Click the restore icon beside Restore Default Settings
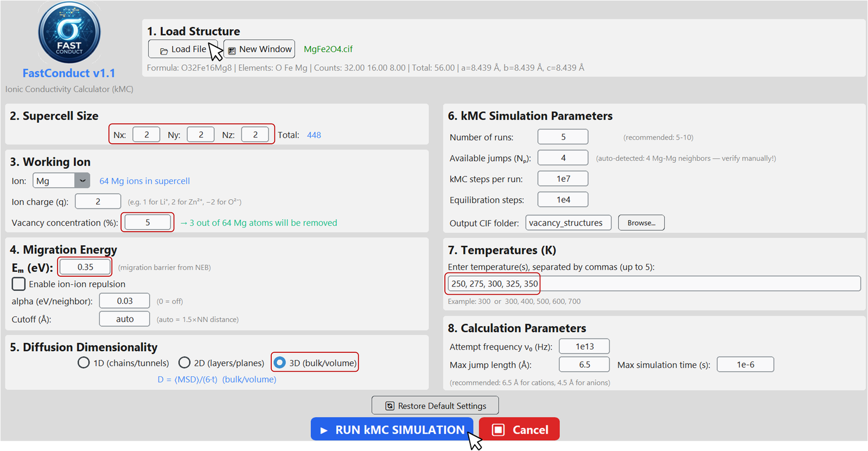Image resolution: width=868 pixels, height=451 pixels. tap(390, 406)
